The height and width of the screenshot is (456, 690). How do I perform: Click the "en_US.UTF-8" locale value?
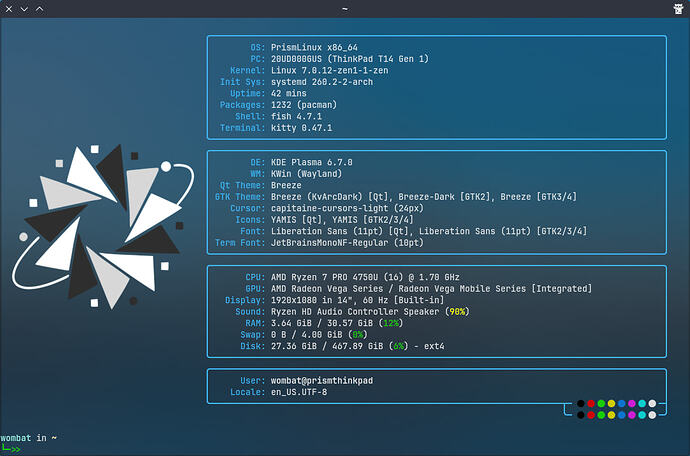click(299, 392)
